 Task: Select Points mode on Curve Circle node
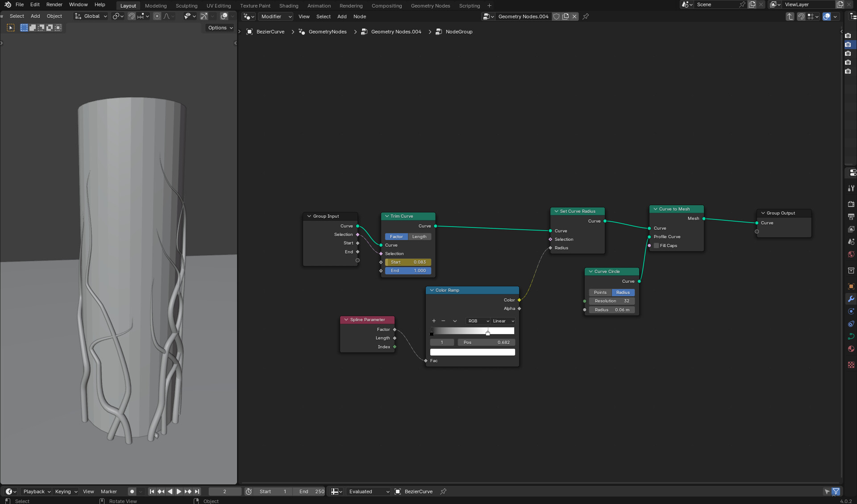[600, 292]
